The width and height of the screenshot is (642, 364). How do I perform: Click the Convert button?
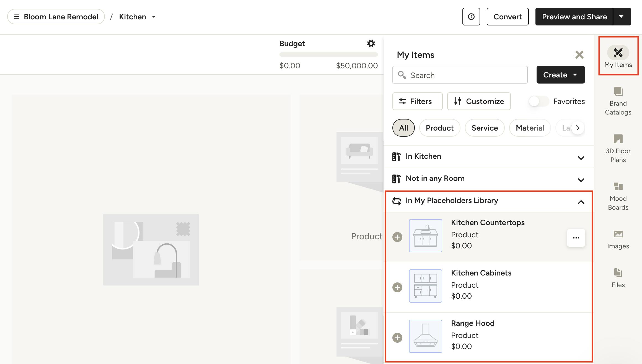point(508,17)
